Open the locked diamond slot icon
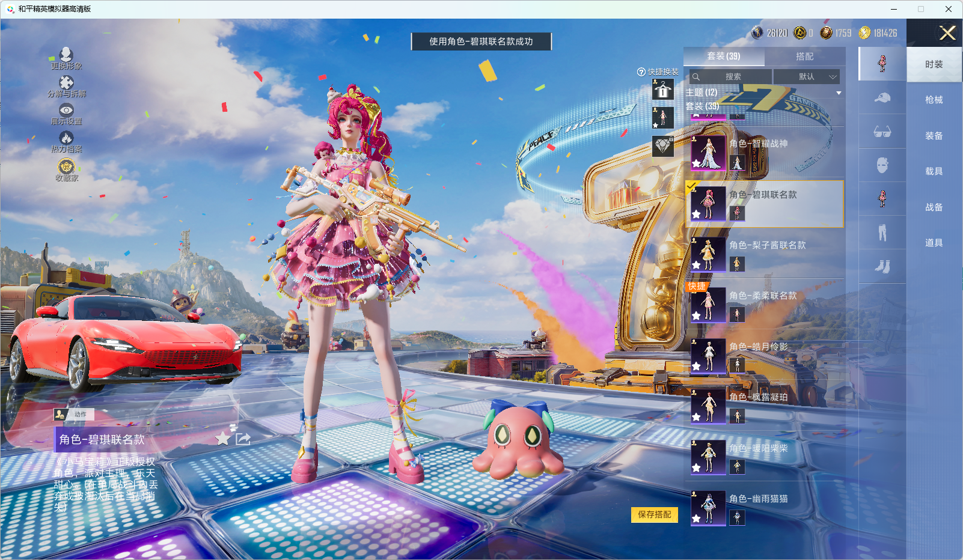 tap(663, 146)
